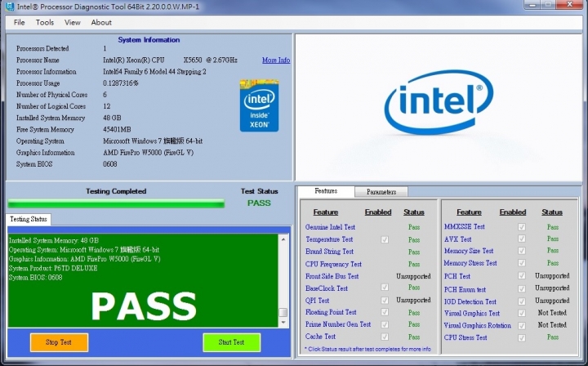
Task: Click the log scrollbar up arrow
Action: (283, 239)
